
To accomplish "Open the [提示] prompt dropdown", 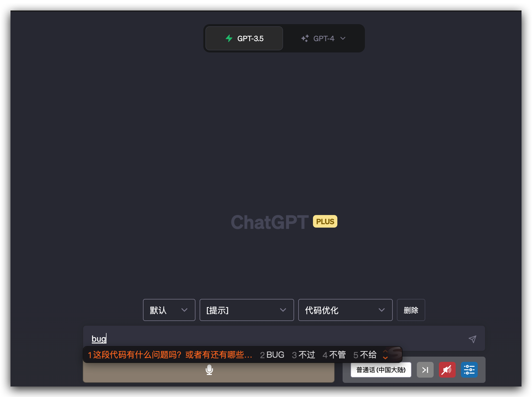I will 247,310.
